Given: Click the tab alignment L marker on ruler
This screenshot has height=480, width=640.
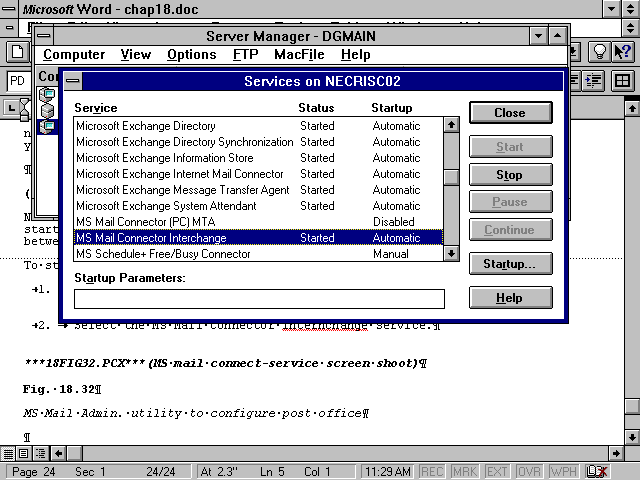Looking at the screenshot, I should (11, 108).
